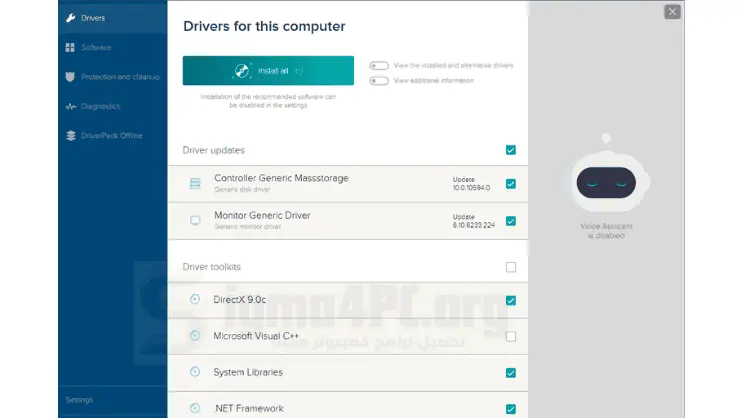
Task: Click the DriverPack Offline stack icon
Action: [69, 135]
